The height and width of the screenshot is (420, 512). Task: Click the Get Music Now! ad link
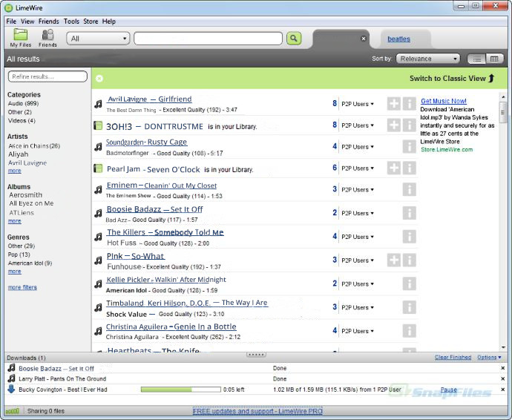pos(444,101)
